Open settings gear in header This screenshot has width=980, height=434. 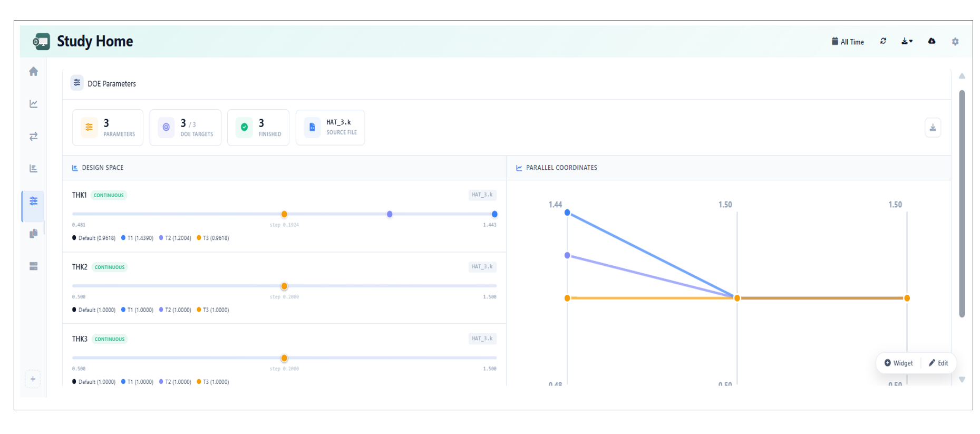[955, 42]
